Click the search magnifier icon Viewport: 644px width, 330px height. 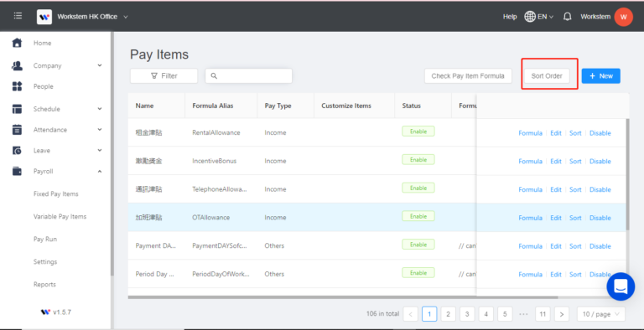214,76
